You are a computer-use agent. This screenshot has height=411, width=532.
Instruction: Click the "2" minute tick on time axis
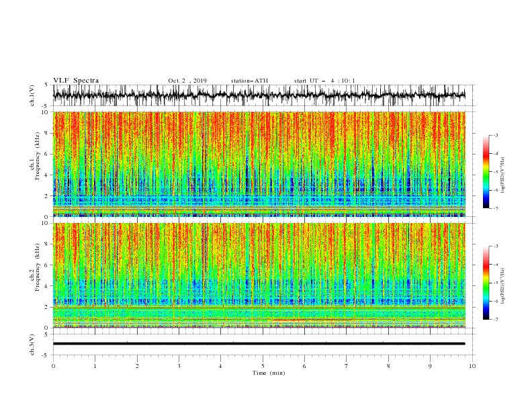(x=137, y=366)
